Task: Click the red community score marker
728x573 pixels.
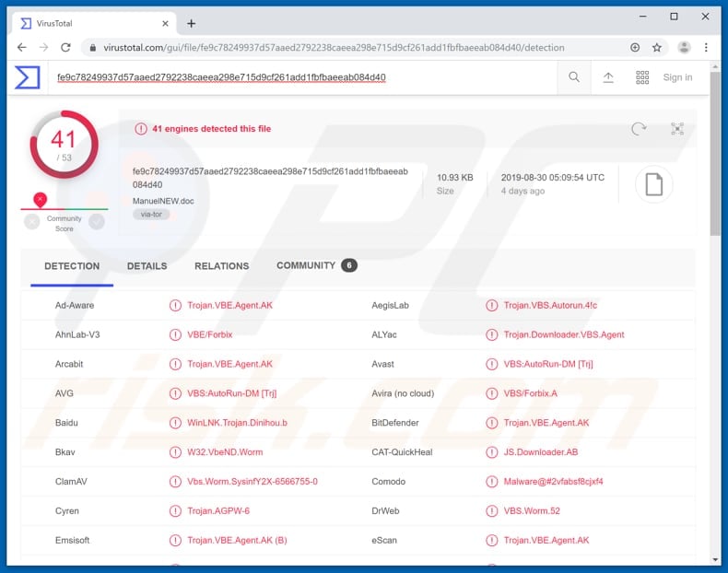Action: (x=41, y=200)
